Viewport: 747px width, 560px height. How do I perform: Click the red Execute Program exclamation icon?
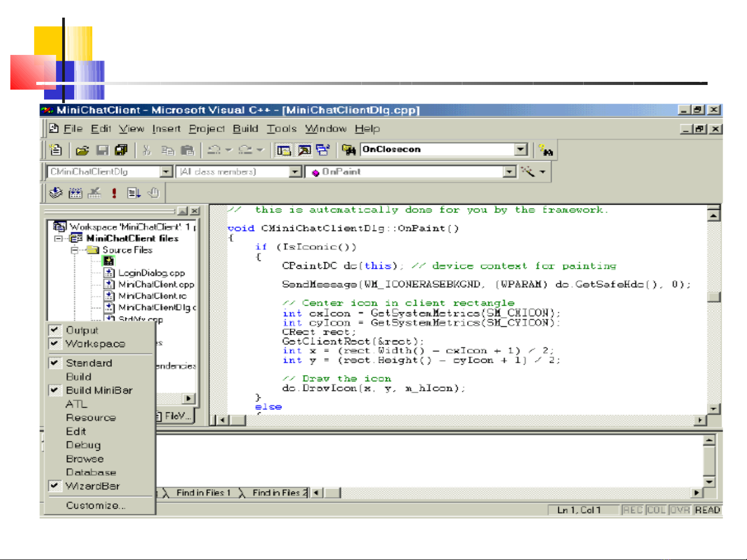tap(114, 193)
